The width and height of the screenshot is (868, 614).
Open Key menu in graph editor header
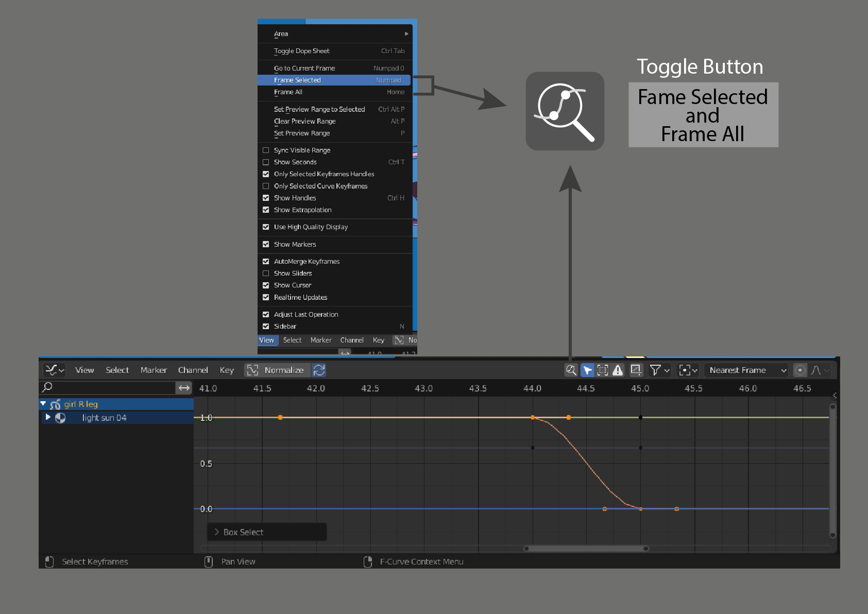tap(227, 370)
